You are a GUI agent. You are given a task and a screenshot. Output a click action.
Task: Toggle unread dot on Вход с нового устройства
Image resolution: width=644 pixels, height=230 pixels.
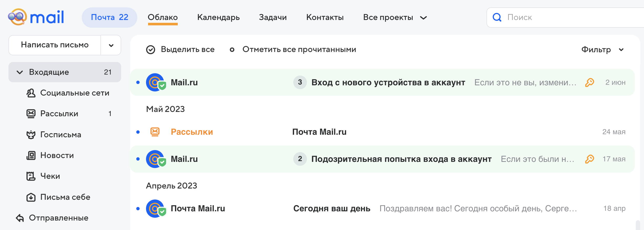coord(138,82)
